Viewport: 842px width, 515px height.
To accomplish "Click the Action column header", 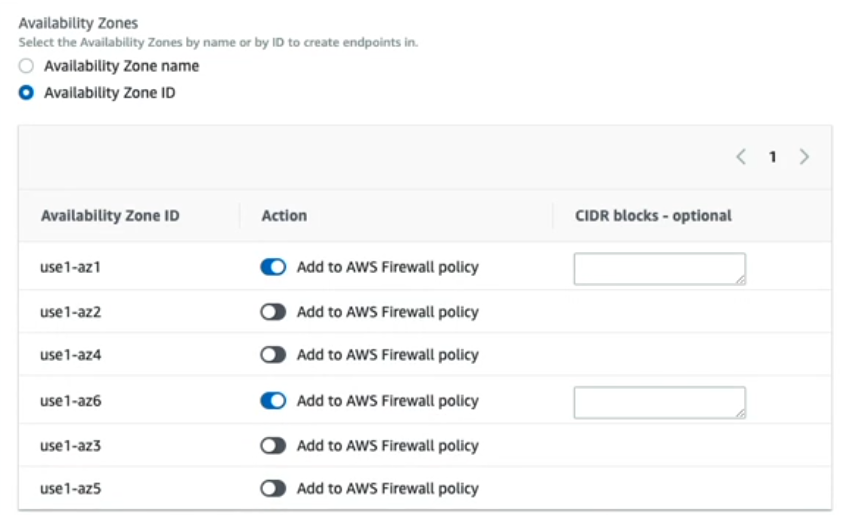I will [284, 215].
